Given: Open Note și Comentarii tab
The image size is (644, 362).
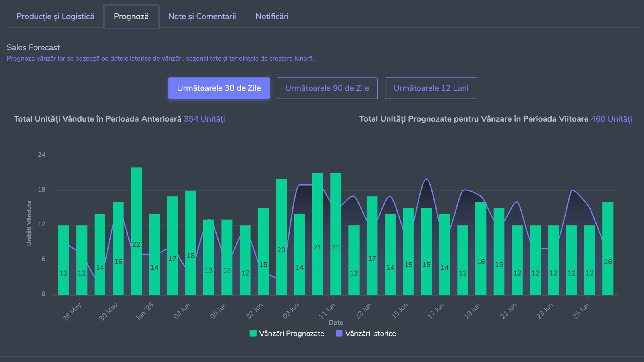Looking at the screenshot, I should pyautogui.click(x=202, y=16).
